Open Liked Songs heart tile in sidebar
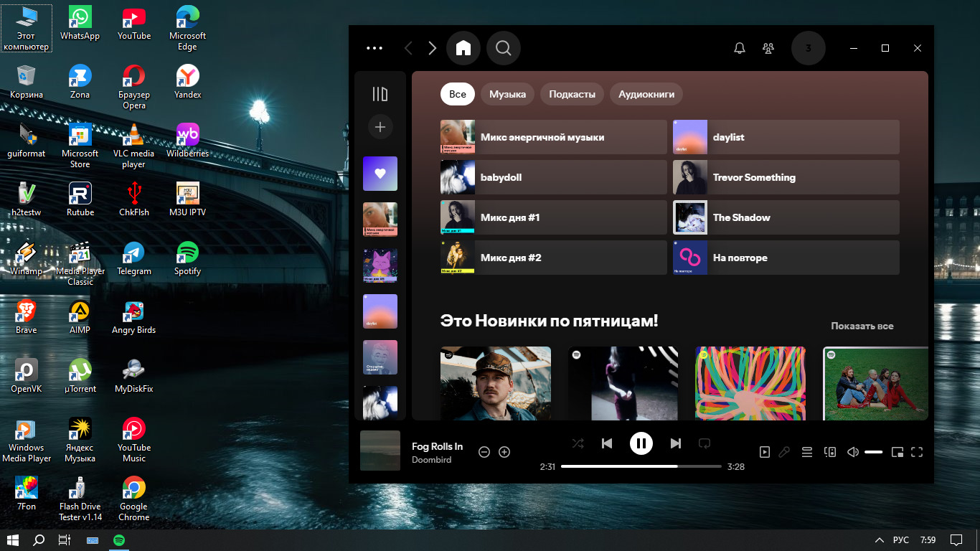 coord(380,174)
